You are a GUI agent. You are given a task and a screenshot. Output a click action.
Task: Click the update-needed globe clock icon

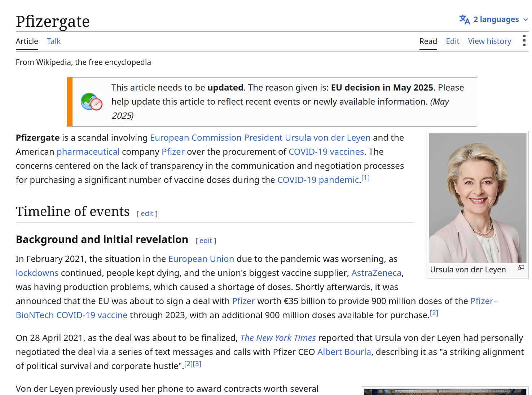point(92,102)
